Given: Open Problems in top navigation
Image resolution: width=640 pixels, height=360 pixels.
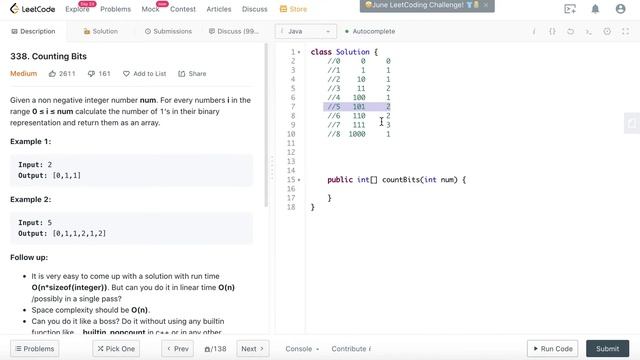Looking at the screenshot, I should click(x=116, y=9).
